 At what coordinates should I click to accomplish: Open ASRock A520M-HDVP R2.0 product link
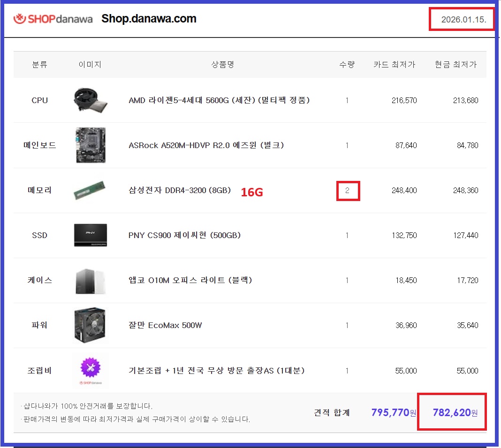206,145
